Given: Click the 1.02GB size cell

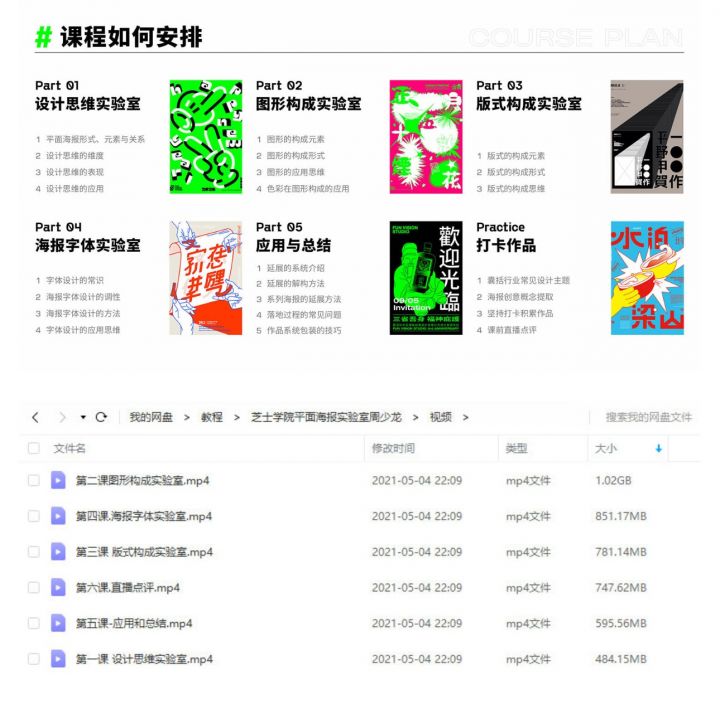Looking at the screenshot, I should click(x=613, y=480).
